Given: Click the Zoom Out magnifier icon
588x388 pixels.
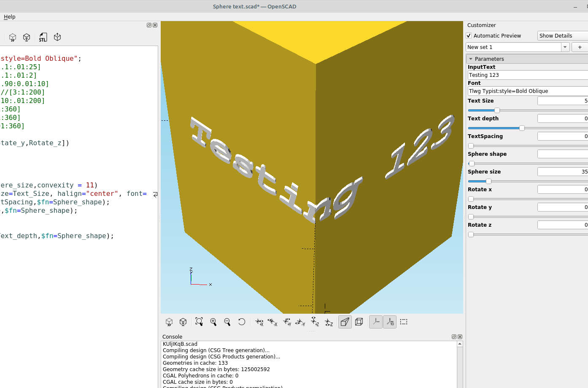Looking at the screenshot, I should coord(227,322).
